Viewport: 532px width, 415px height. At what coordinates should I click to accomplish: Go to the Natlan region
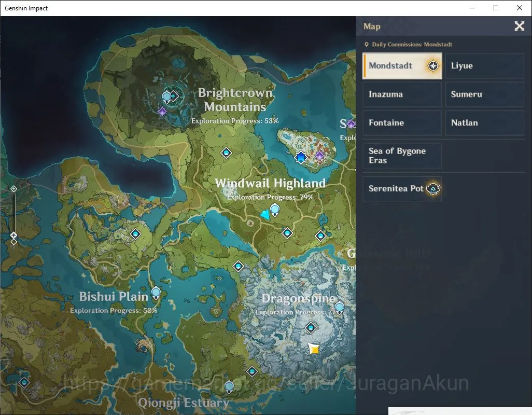[484, 123]
